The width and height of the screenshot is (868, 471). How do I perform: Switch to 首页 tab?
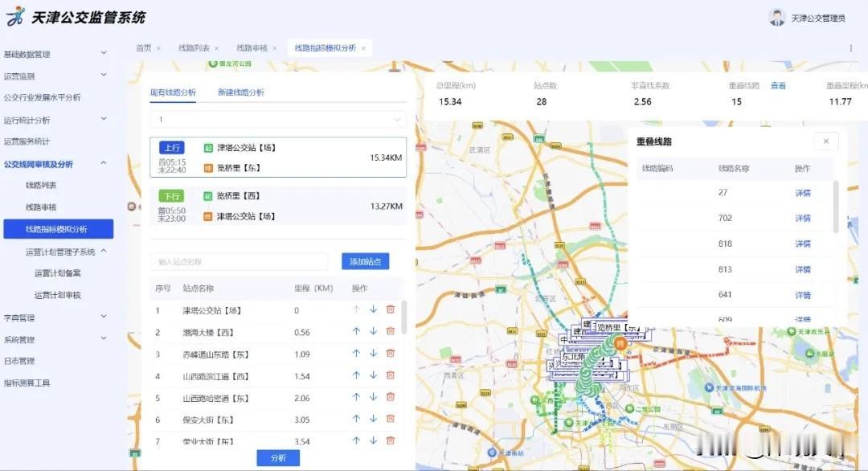click(x=143, y=48)
